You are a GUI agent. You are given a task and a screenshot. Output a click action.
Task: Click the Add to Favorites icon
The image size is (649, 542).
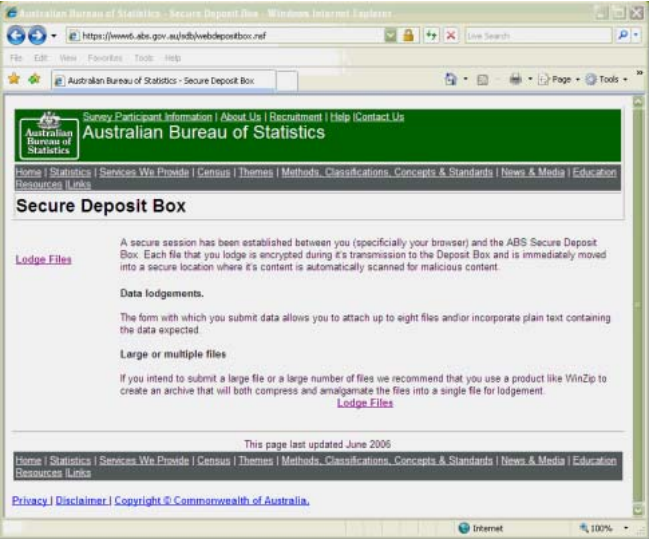[34, 78]
